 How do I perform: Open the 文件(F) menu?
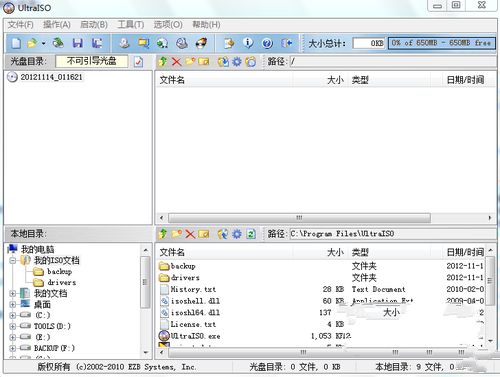[20, 25]
